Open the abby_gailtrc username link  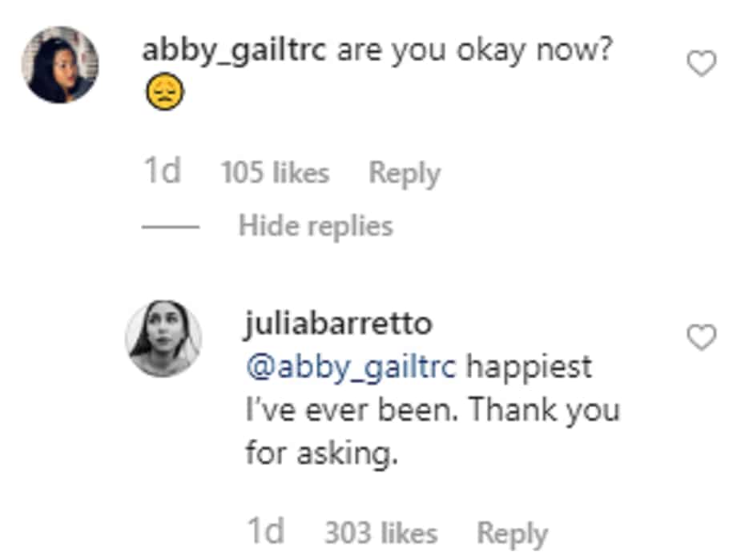[x=234, y=50]
